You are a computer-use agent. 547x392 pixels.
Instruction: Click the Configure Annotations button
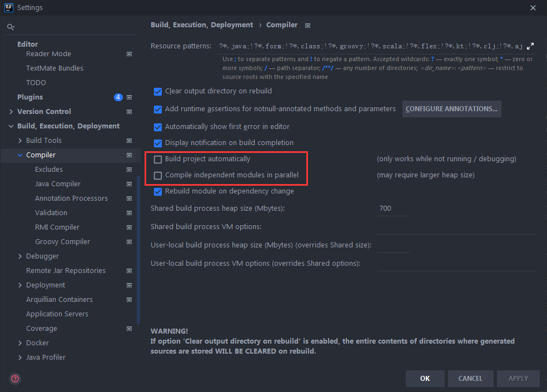coord(451,109)
